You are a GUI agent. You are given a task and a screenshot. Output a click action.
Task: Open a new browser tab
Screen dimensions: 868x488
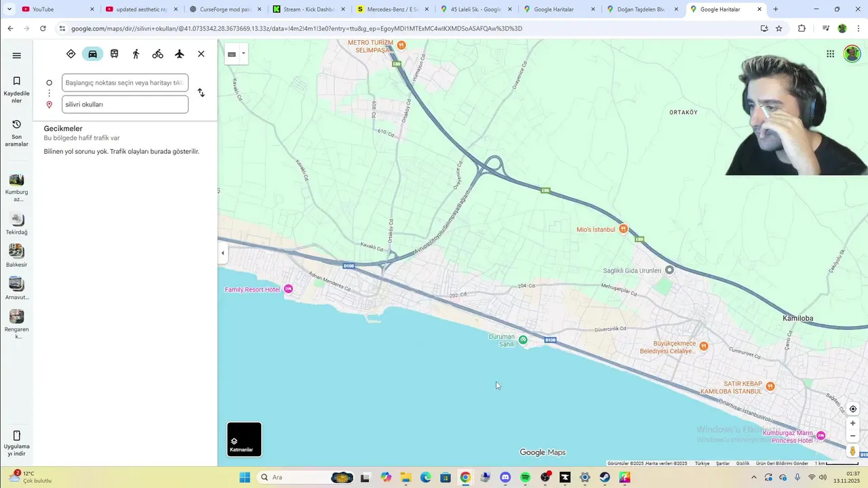(x=776, y=9)
